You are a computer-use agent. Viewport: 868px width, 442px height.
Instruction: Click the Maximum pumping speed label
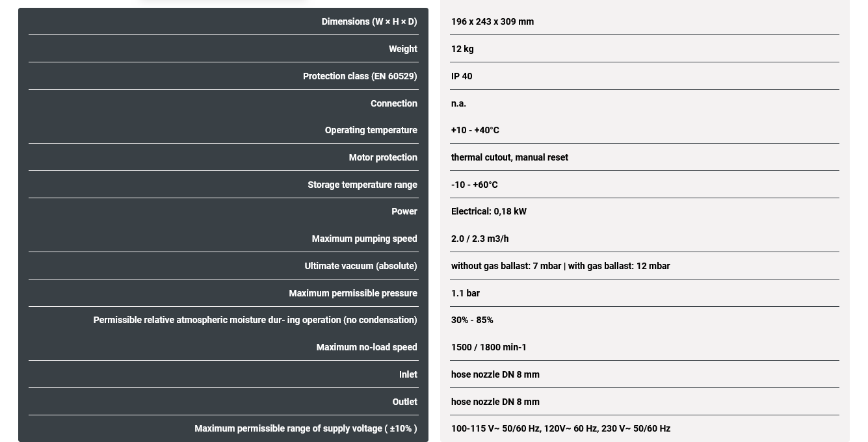point(364,239)
